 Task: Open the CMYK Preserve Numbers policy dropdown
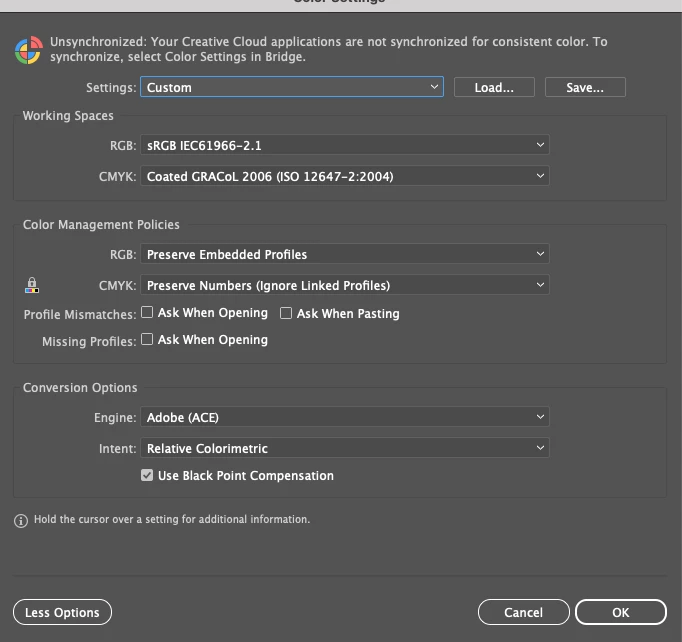pyautogui.click(x=344, y=285)
